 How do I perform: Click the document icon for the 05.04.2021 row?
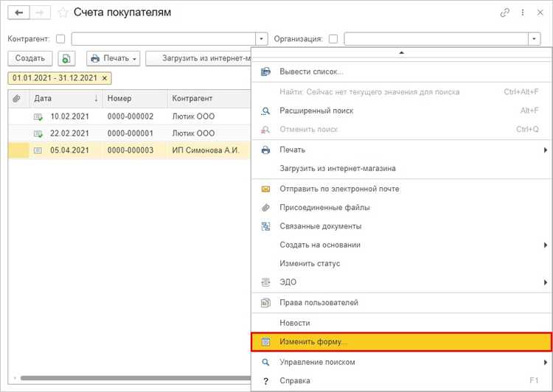click(x=38, y=150)
